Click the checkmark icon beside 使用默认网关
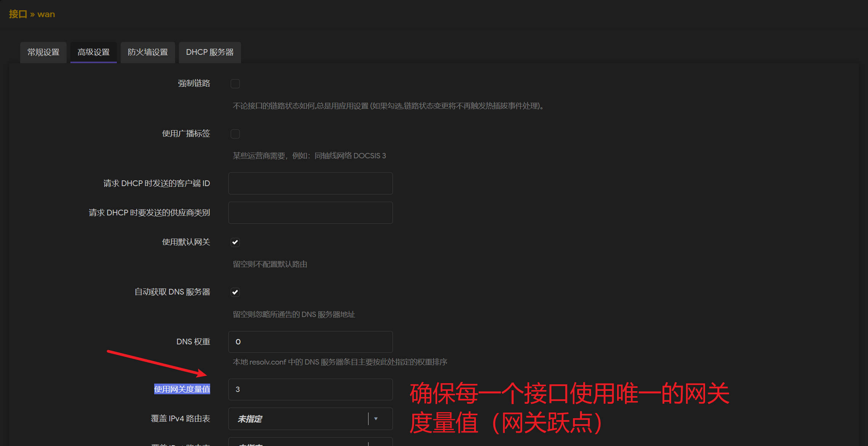Viewport: 868px width, 446px height. pyautogui.click(x=235, y=242)
